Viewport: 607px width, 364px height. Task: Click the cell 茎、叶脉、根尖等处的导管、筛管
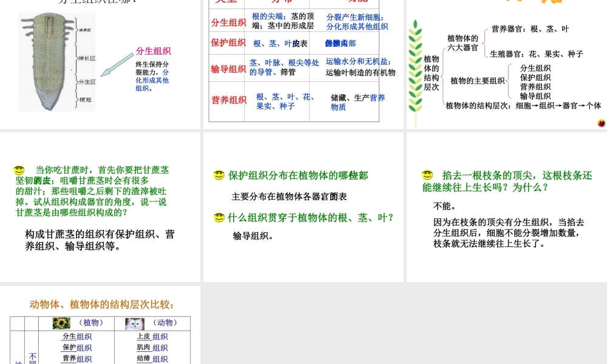(x=284, y=67)
